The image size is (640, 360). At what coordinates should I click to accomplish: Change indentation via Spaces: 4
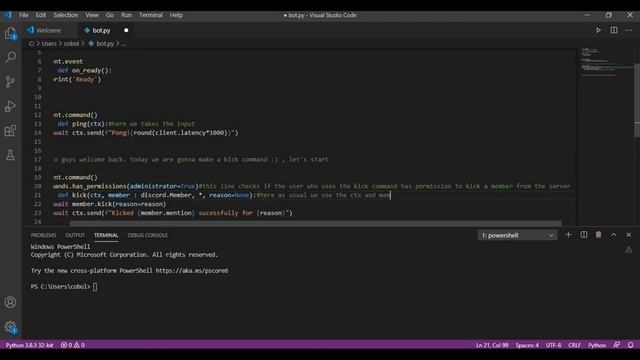tap(527, 345)
